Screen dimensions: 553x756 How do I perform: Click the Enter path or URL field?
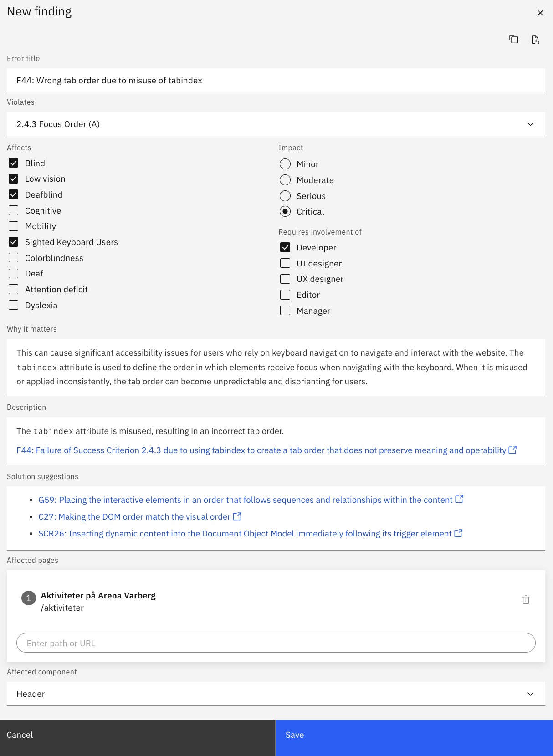(276, 643)
